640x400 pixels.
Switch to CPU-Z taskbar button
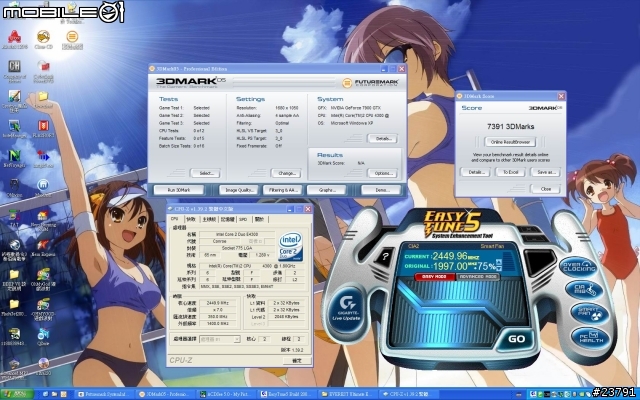pyautogui.click(x=411, y=394)
